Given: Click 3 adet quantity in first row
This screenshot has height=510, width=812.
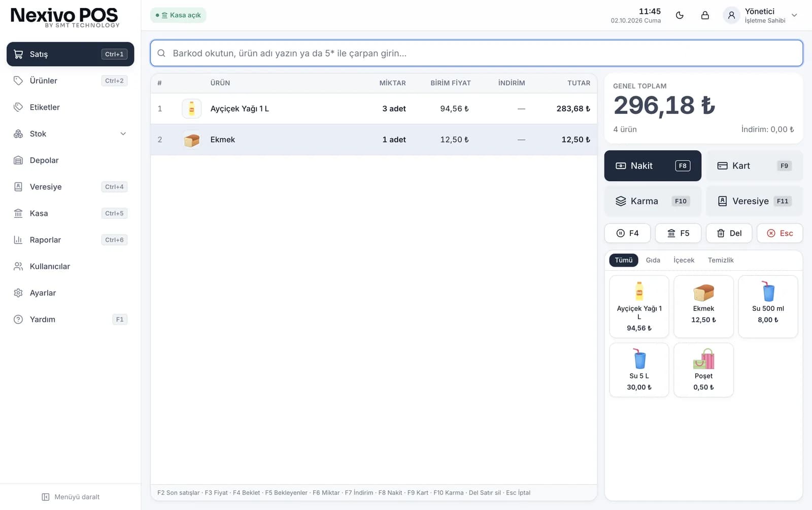Looking at the screenshot, I should [394, 109].
